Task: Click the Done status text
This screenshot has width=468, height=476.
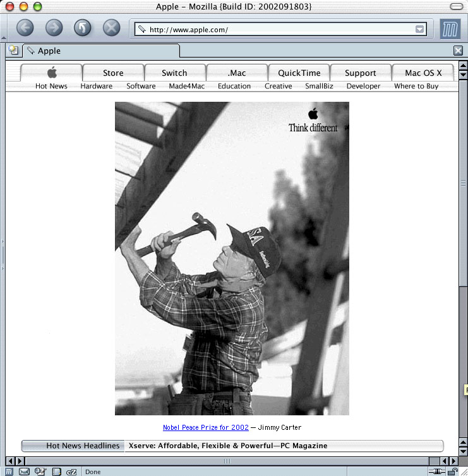Action: tap(93, 472)
